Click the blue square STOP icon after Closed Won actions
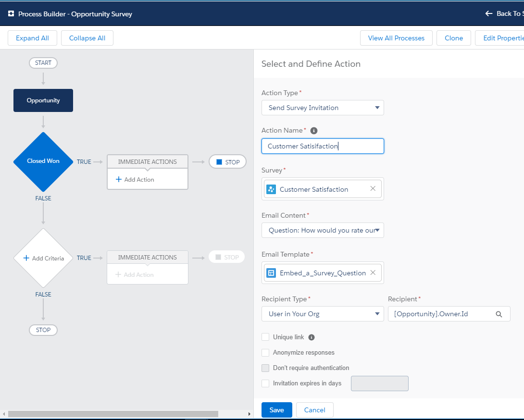 219,162
